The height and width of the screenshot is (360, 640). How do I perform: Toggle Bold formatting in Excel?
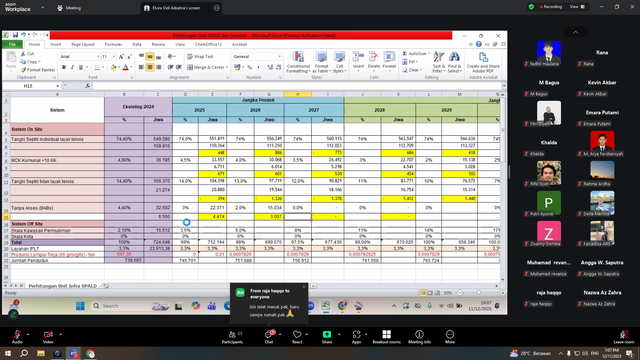(x=64, y=67)
